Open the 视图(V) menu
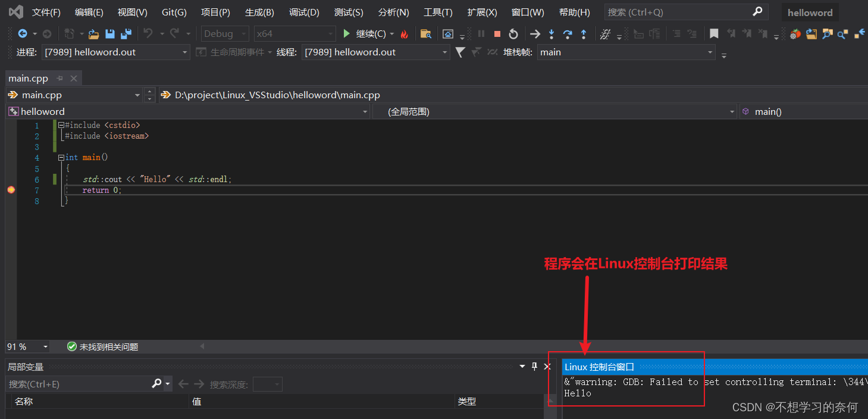Image resolution: width=868 pixels, height=419 pixels. (132, 12)
